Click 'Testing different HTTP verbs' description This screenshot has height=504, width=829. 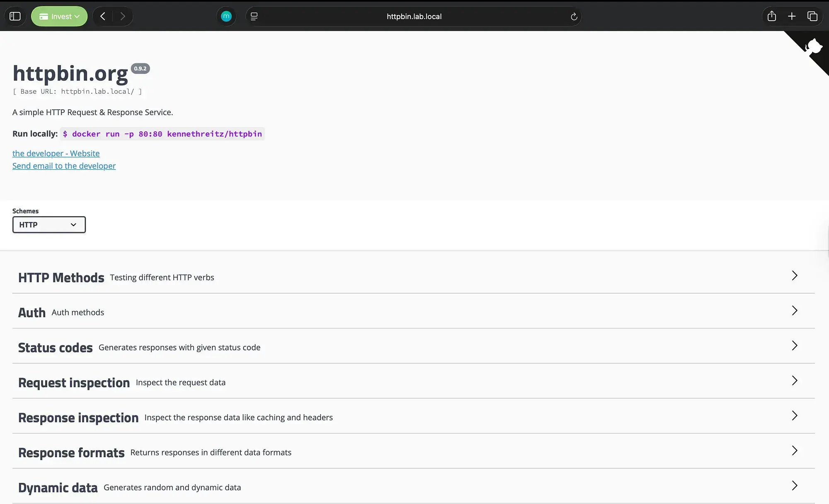(x=162, y=277)
